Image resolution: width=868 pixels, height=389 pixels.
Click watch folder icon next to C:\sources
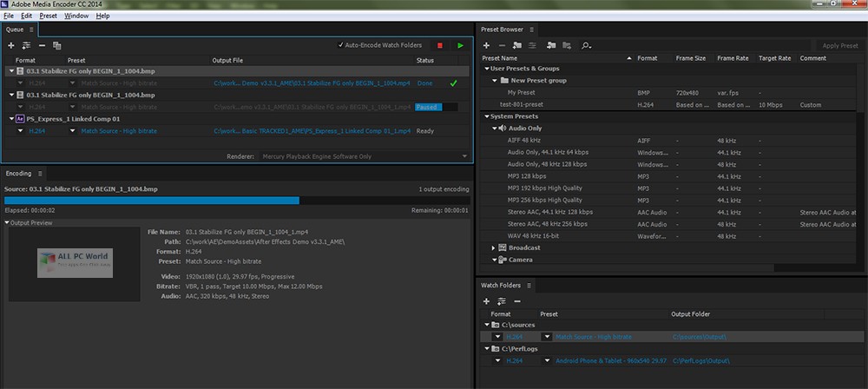[x=495, y=325]
